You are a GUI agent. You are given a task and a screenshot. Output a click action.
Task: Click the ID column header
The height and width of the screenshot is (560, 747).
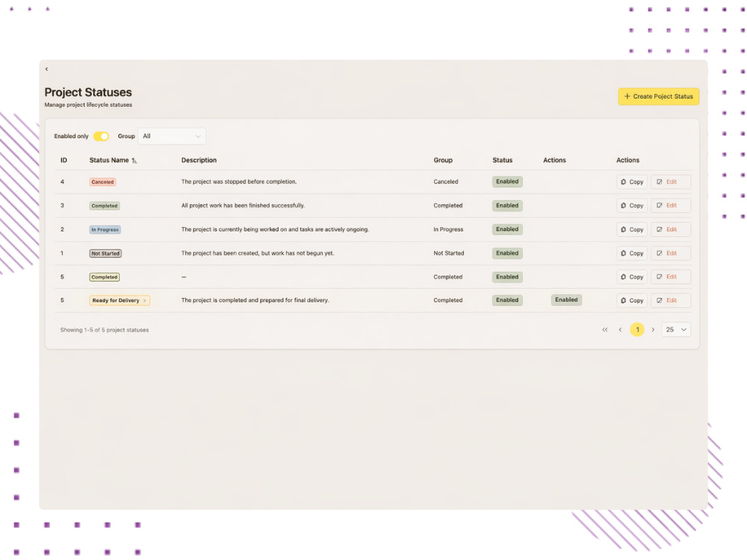pyautogui.click(x=63, y=160)
